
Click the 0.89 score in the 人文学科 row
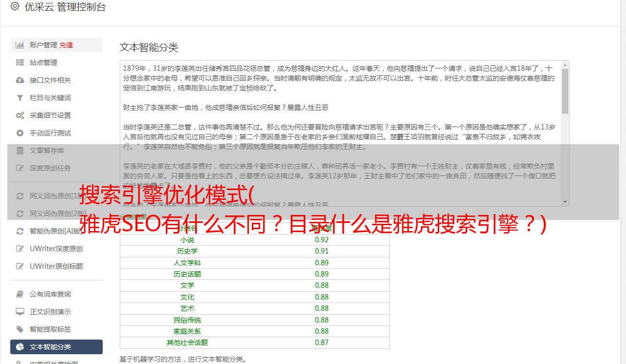tap(322, 263)
